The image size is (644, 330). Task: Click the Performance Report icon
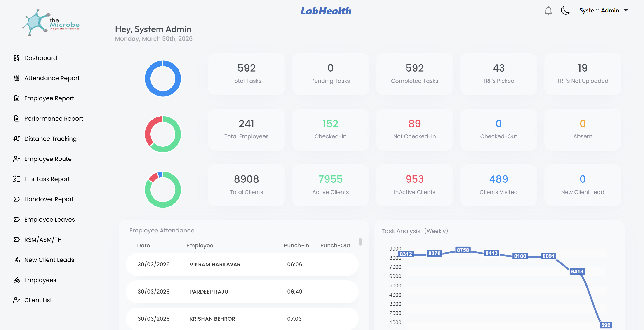pyautogui.click(x=16, y=118)
